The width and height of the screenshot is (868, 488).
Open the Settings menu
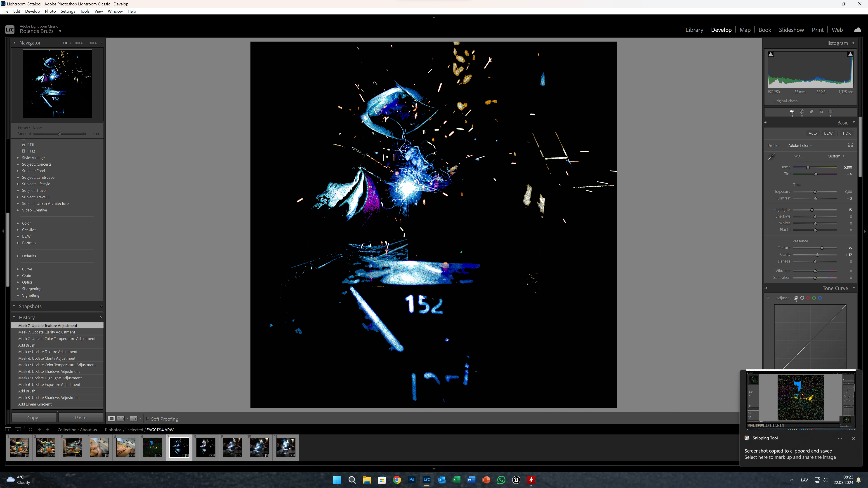(x=68, y=11)
